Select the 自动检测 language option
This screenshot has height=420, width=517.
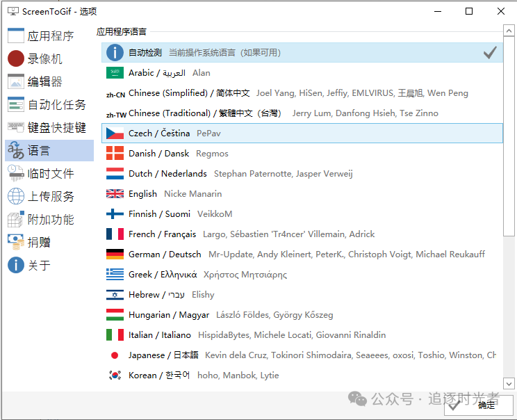302,52
